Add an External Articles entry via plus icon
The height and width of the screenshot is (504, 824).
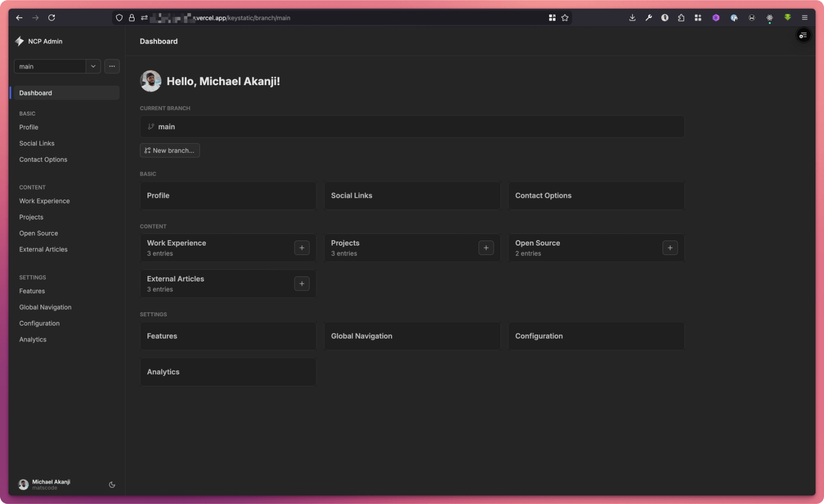tap(302, 283)
